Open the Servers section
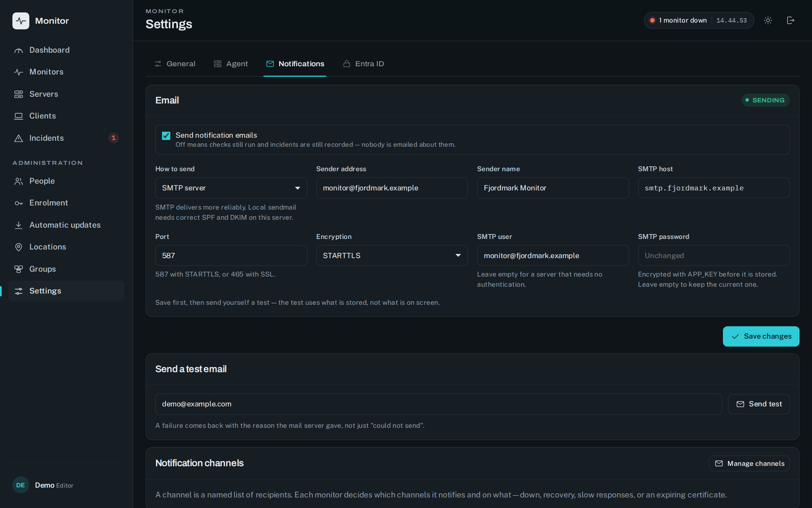This screenshot has width=812, height=508. click(x=66, y=94)
